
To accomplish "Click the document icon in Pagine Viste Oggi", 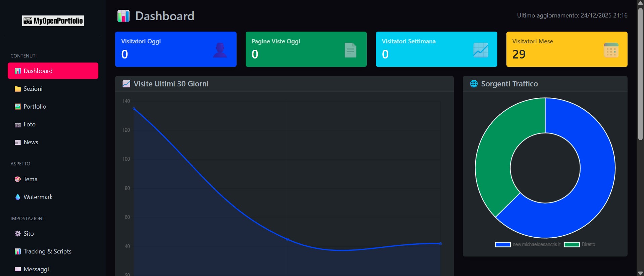I will [350, 50].
